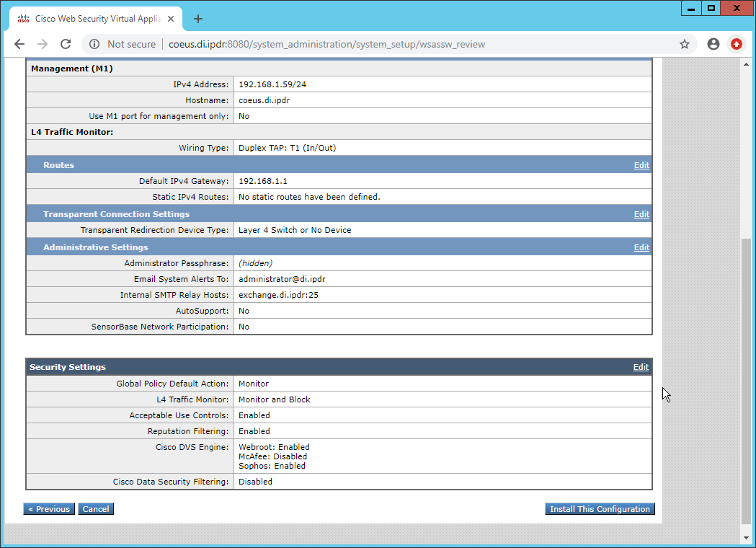
Task: Select the IPv4 address 192.168.1.59/24
Action: pyautogui.click(x=272, y=84)
